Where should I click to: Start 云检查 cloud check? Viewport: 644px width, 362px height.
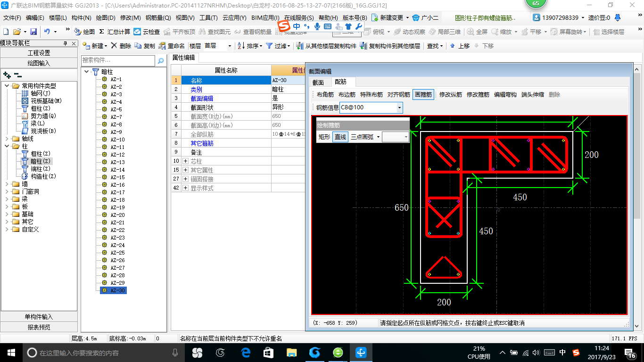point(147,32)
